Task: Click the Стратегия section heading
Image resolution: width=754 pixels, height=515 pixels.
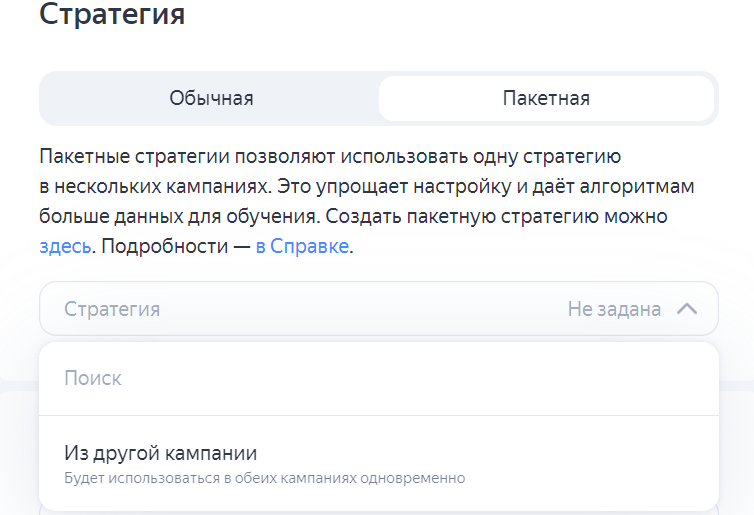Action: [112, 15]
